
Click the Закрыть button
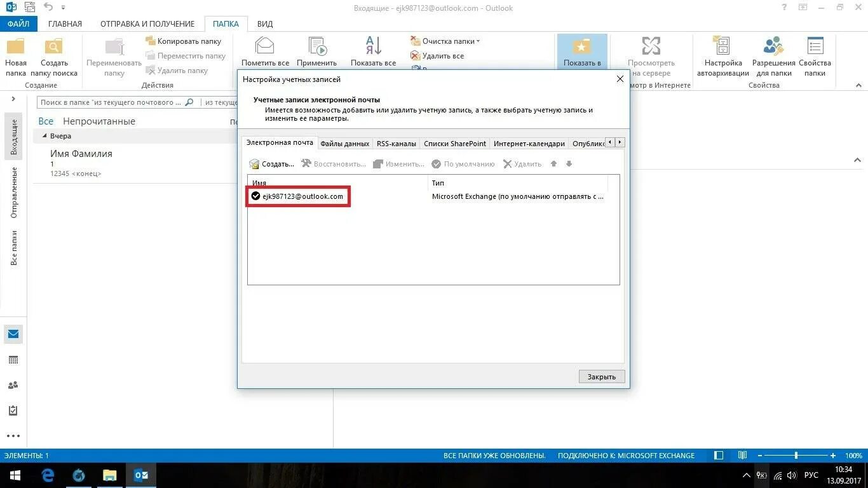pyautogui.click(x=602, y=377)
